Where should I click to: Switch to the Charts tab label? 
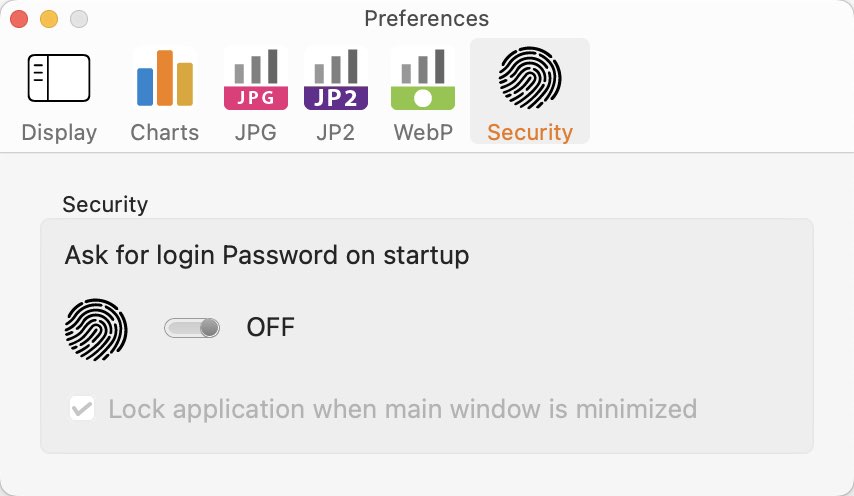coord(164,132)
